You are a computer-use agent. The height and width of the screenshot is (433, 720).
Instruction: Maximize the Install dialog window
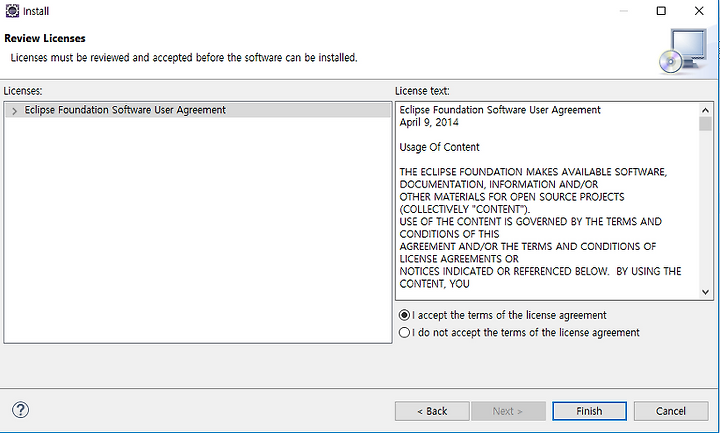661,11
